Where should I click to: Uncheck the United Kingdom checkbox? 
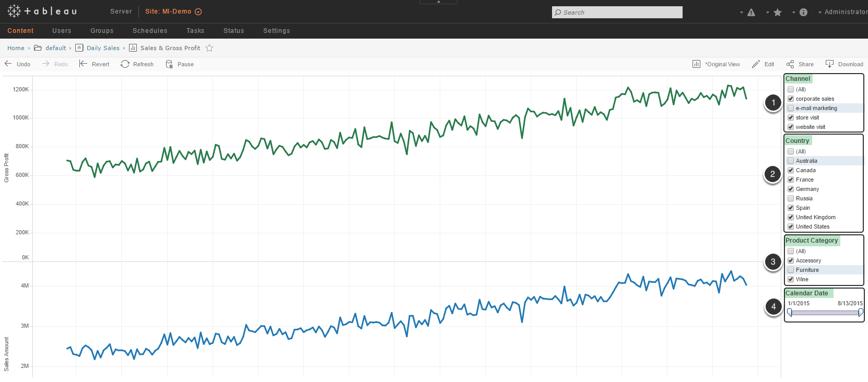click(791, 217)
